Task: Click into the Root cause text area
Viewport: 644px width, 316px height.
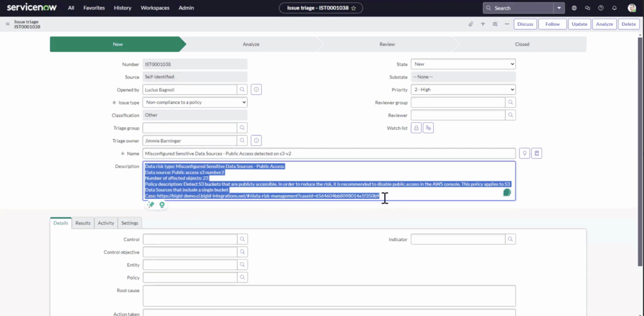Action: pos(329,296)
